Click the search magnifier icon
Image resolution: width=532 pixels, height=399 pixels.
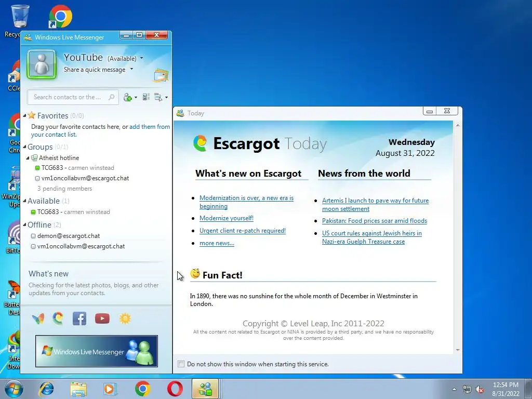(x=111, y=97)
